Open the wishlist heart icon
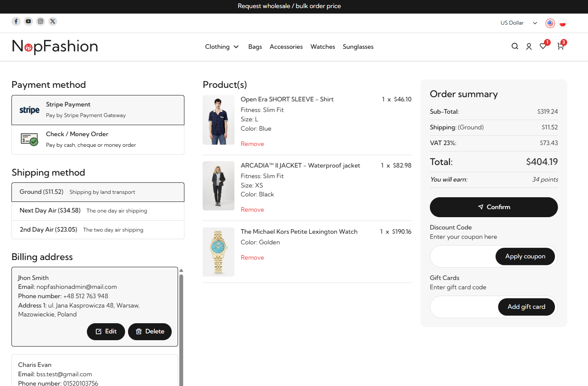The width and height of the screenshot is (588, 386). tap(543, 46)
